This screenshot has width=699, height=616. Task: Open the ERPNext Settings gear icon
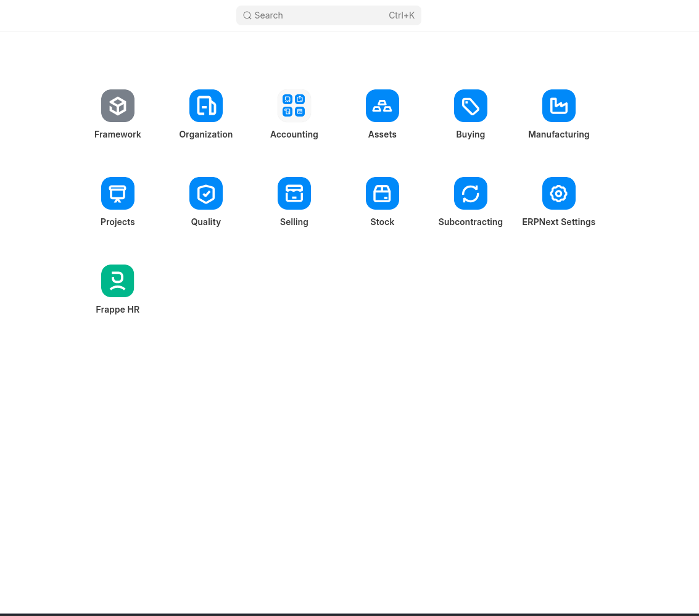click(559, 193)
